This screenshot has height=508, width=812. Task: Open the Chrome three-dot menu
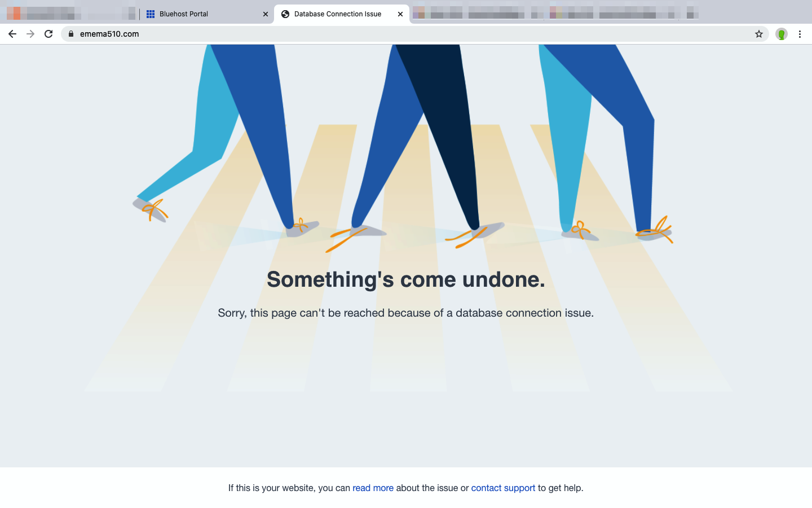(x=800, y=34)
